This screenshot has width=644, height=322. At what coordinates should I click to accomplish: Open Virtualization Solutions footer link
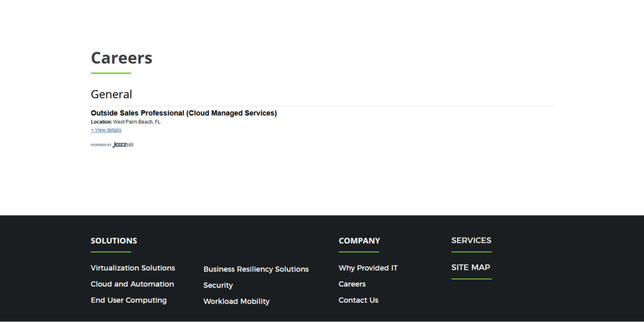(x=133, y=268)
